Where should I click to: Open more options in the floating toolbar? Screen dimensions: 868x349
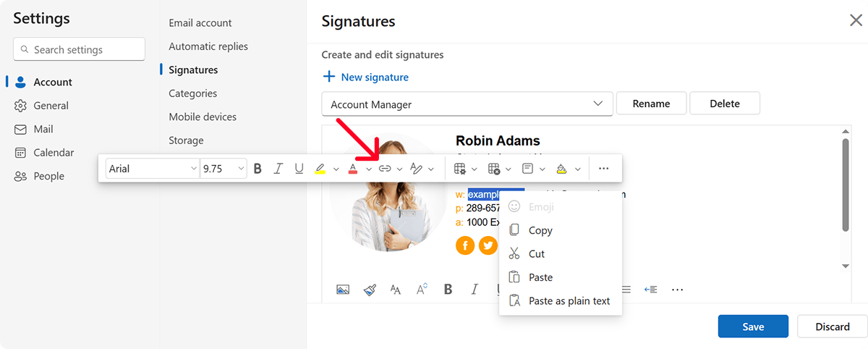click(x=604, y=169)
